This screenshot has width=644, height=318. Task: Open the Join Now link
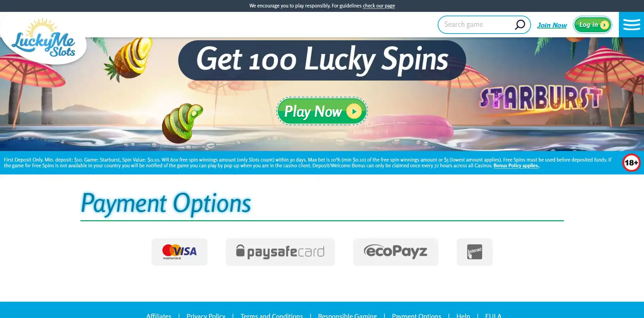[x=552, y=25]
